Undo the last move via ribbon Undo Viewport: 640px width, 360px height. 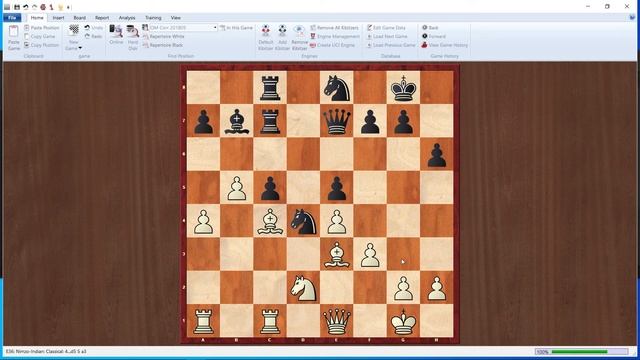coord(93,28)
